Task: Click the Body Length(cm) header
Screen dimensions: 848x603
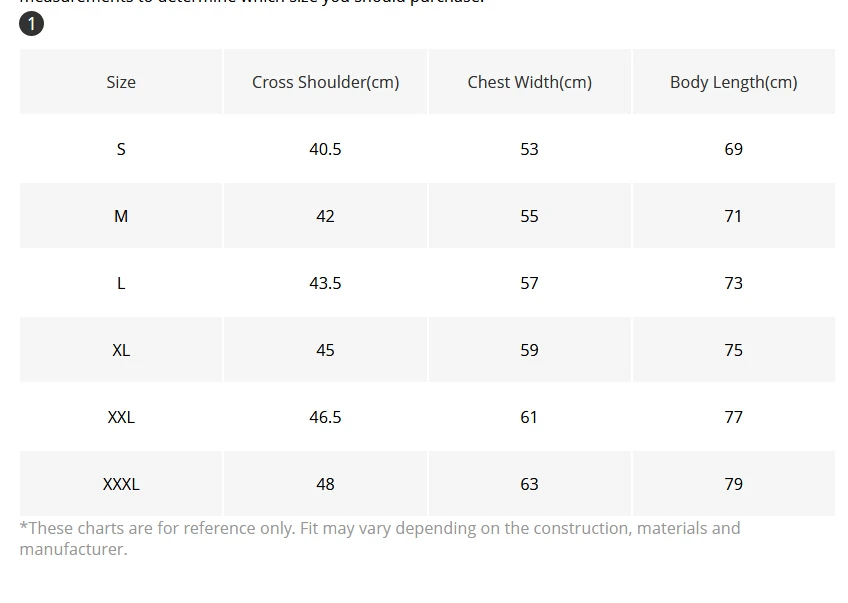Action: click(x=734, y=82)
